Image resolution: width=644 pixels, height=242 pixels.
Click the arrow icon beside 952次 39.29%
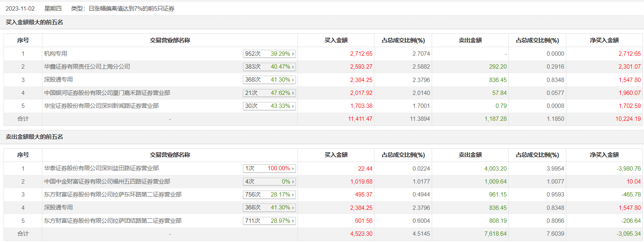293,54
